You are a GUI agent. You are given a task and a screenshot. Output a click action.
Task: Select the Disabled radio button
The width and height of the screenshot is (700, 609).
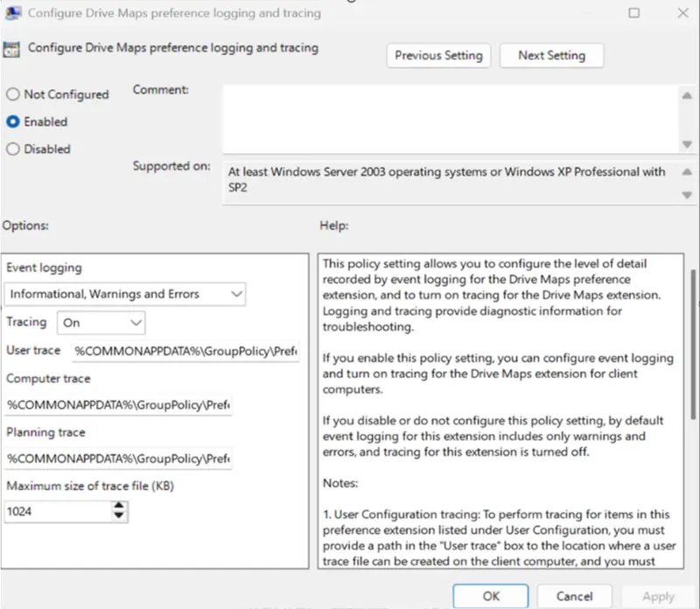point(13,149)
